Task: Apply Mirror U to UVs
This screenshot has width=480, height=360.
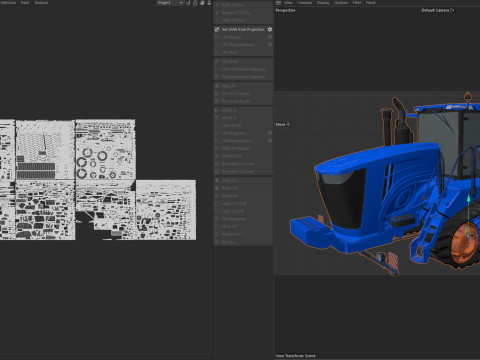Action: pos(243,110)
